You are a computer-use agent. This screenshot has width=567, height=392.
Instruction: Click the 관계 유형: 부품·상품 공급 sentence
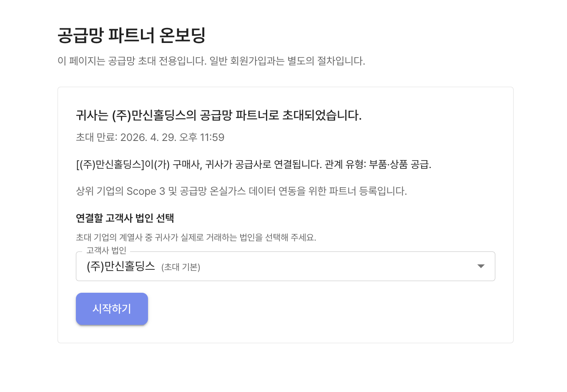(378, 164)
